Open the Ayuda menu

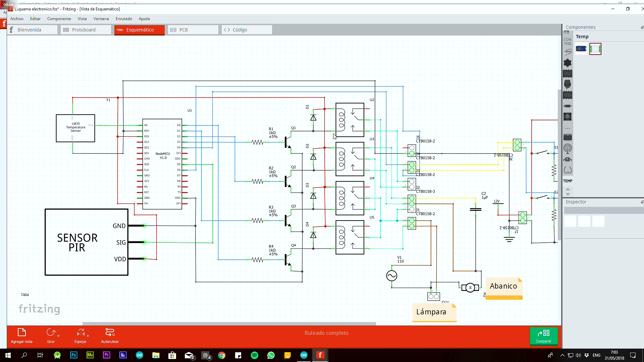click(x=144, y=19)
